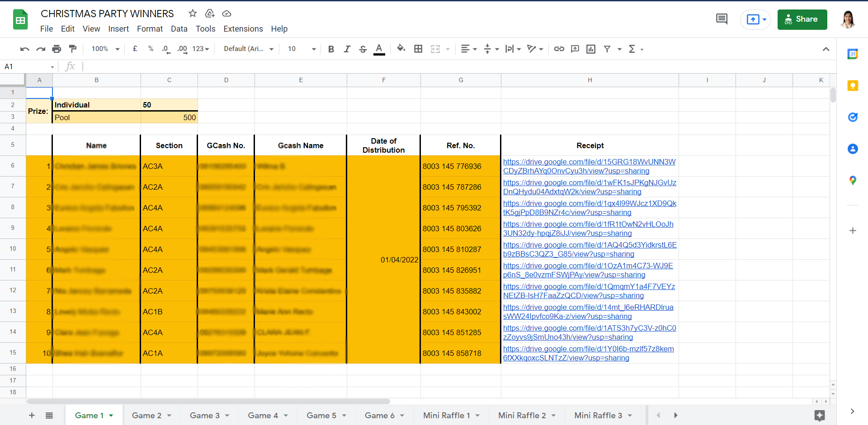Toggle bold formatting
Image resolution: width=868 pixels, height=425 pixels.
click(331, 49)
